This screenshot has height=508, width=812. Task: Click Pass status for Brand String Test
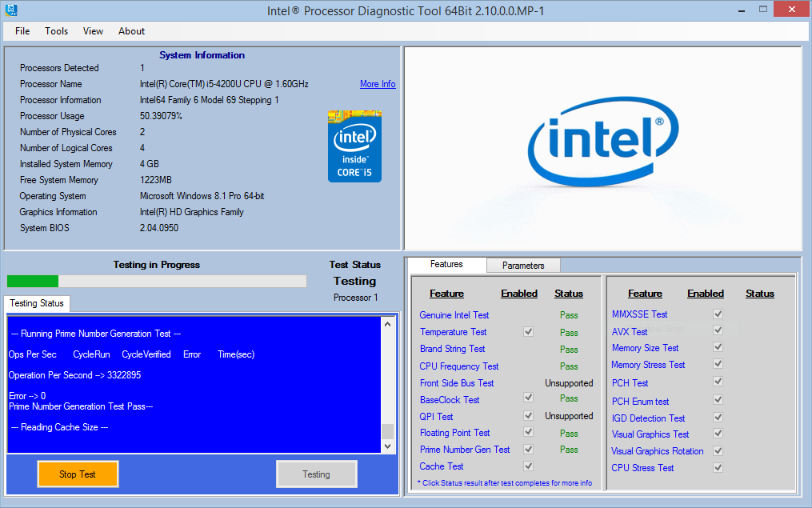569,350
